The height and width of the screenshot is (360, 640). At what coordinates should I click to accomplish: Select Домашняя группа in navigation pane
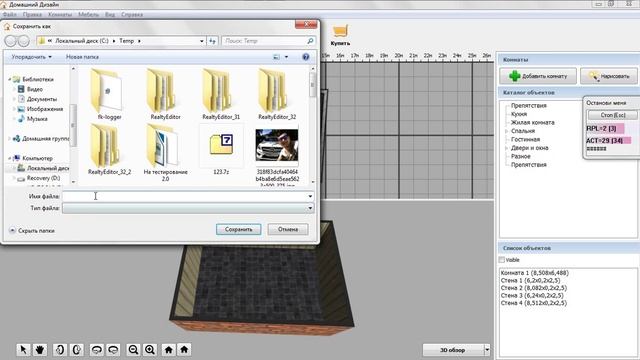[x=45, y=139]
